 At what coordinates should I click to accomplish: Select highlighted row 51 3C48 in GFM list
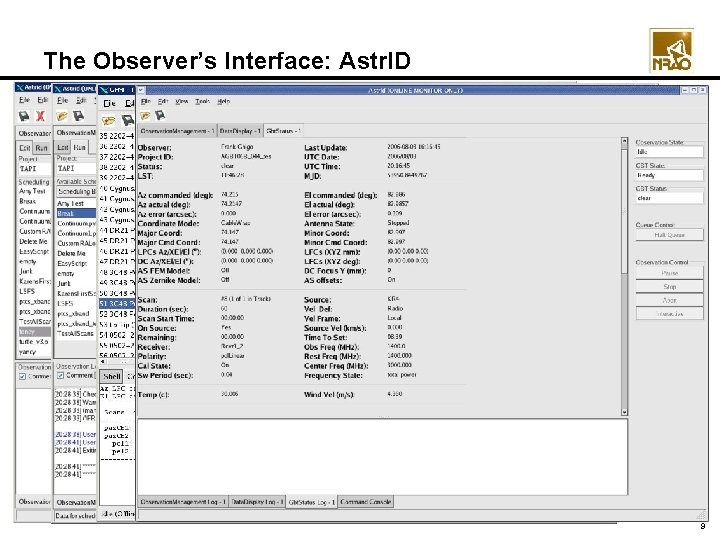click(x=117, y=304)
